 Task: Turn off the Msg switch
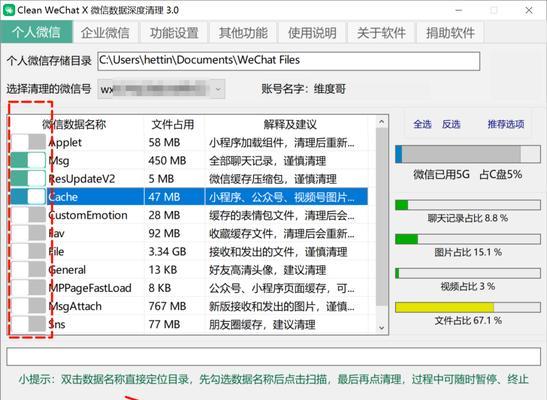pos(28,160)
